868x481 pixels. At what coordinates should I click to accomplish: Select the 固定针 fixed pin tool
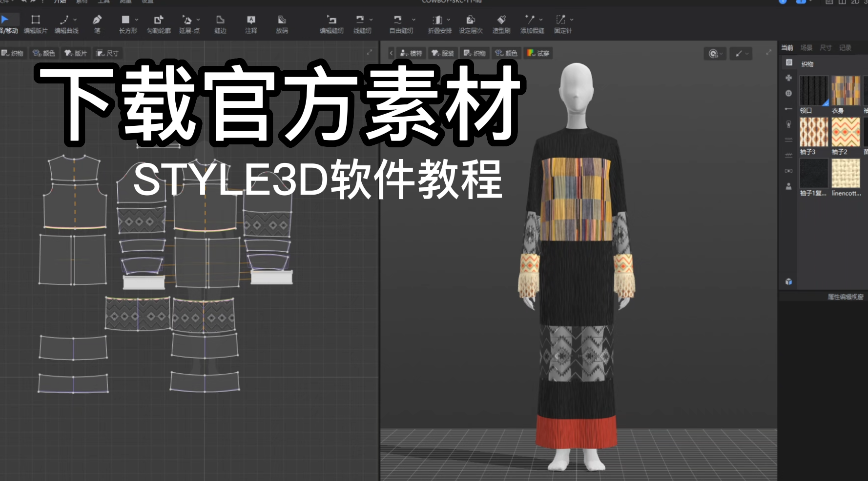[x=562, y=24]
